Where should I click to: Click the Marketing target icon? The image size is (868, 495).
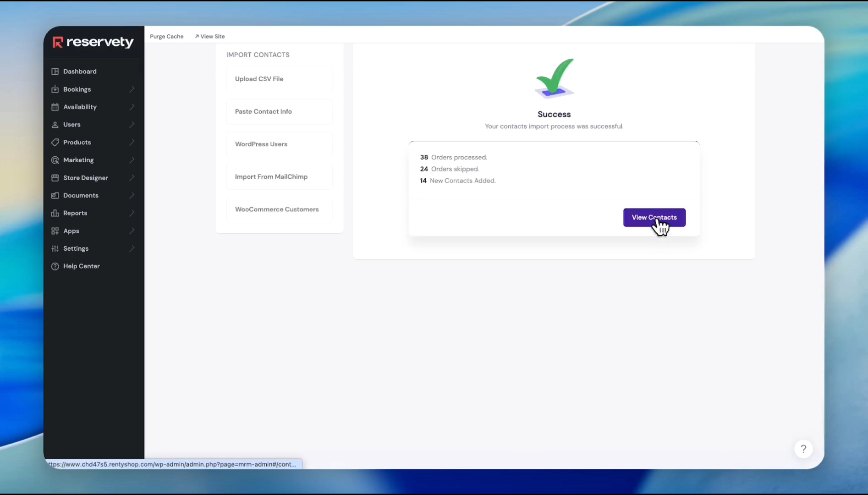click(55, 160)
